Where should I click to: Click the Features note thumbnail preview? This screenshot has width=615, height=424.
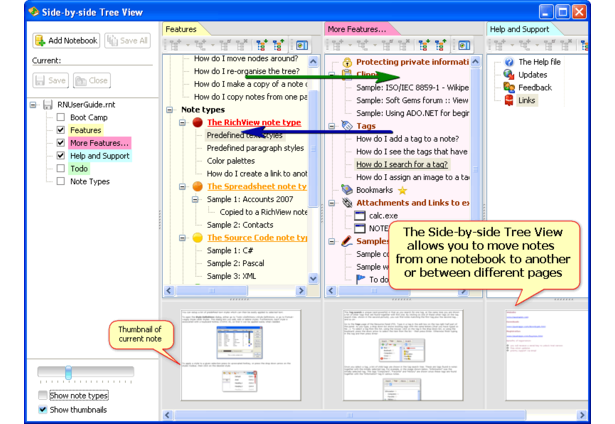coord(241,355)
